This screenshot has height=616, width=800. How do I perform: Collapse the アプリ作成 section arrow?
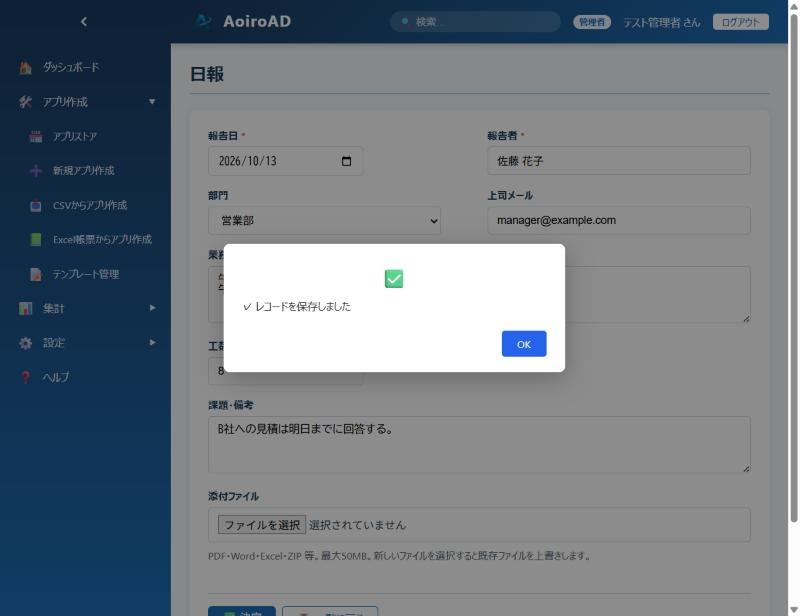point(152,102)
